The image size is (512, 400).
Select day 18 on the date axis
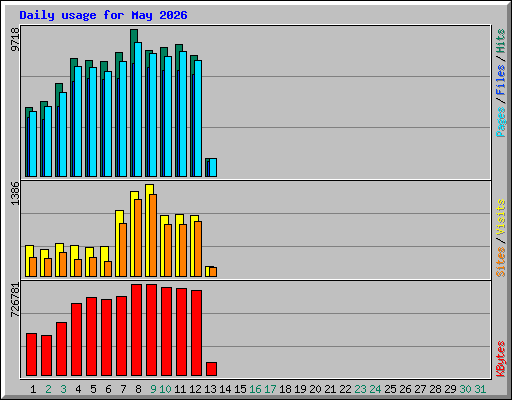tap(285, 389)
